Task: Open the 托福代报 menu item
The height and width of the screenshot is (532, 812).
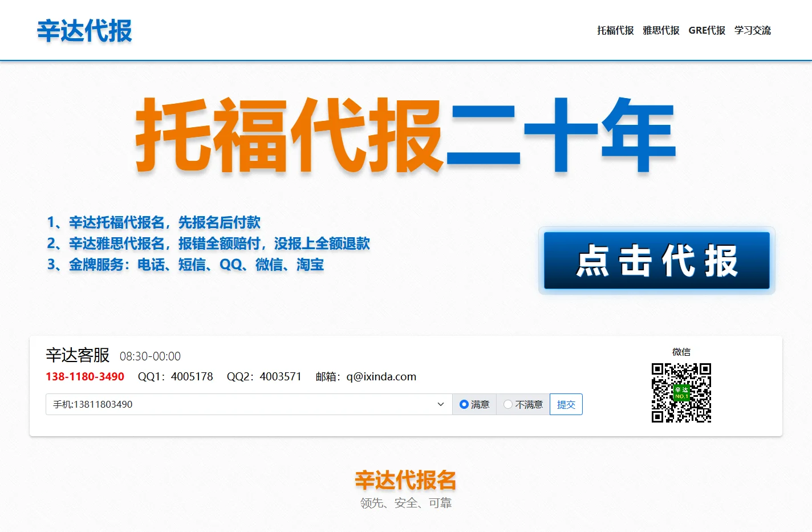Action: tap(615, 30)
